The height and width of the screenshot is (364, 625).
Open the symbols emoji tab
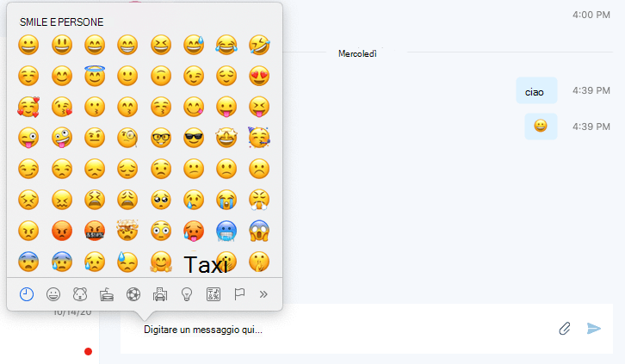213,294
